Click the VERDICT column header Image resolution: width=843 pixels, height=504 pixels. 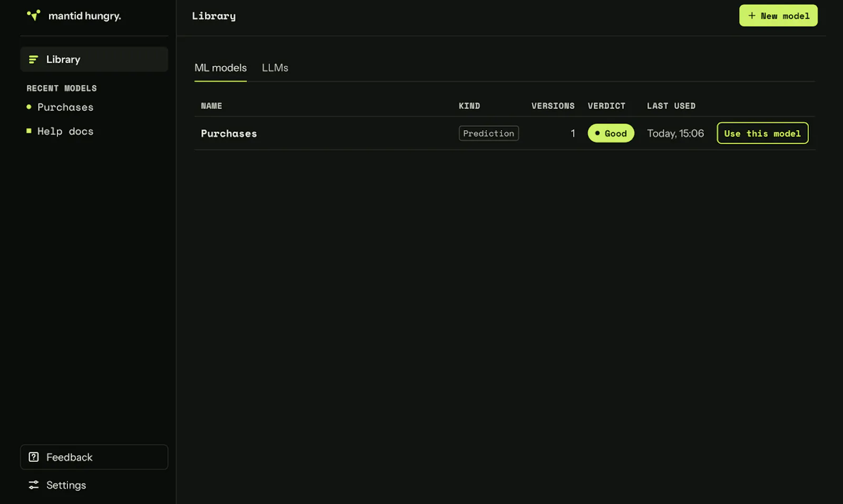pos(606,106)
